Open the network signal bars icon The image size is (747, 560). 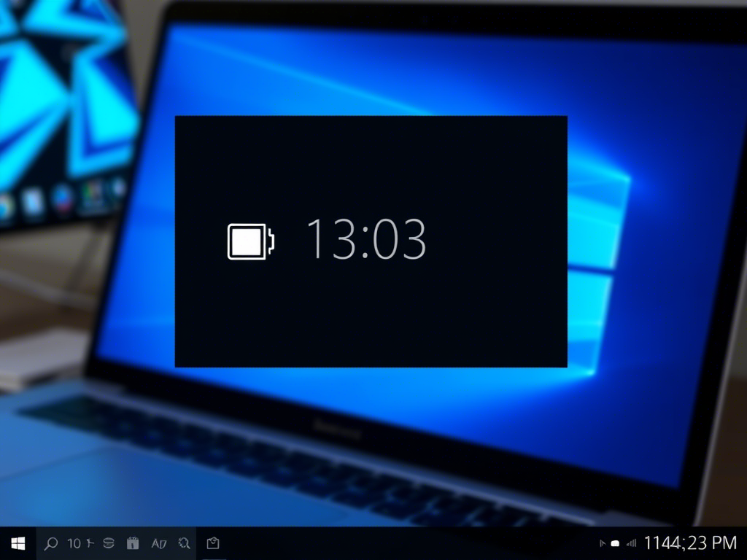click(631, 543)
